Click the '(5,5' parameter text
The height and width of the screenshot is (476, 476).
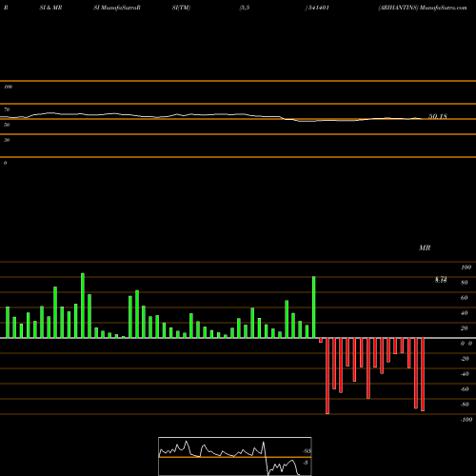245,8
